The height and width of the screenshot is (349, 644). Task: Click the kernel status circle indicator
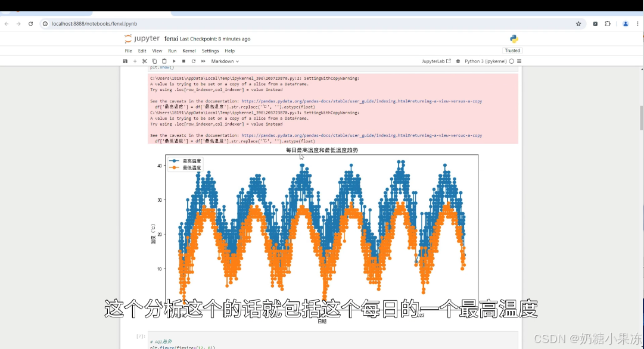(512, 61)
